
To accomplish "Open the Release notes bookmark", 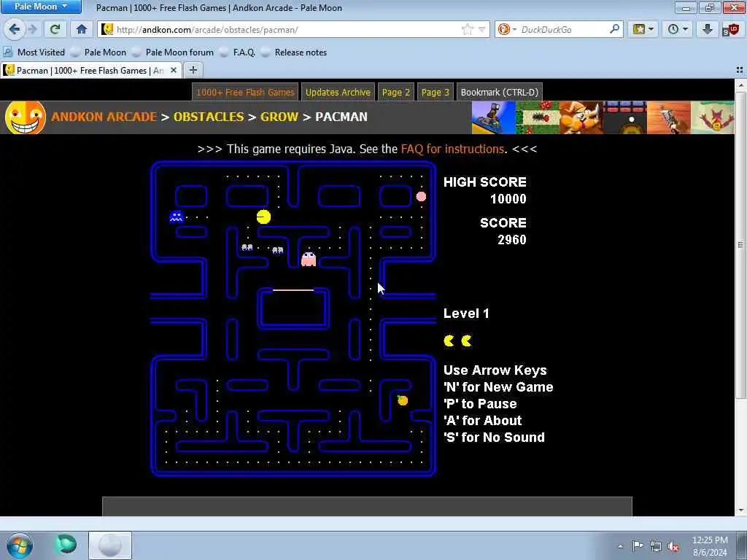I will tap(295, 52).
